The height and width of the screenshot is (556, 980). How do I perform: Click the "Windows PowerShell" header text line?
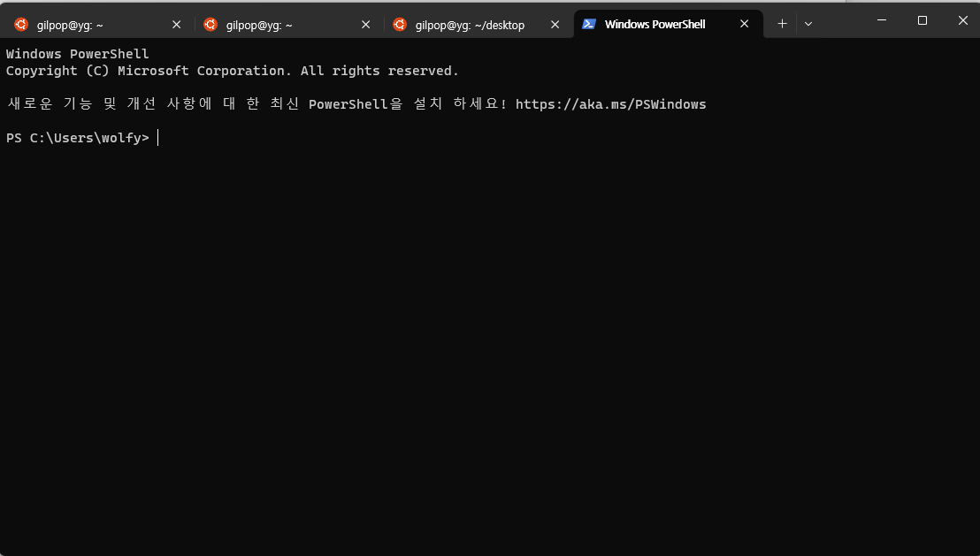pyautogui.click(x=78, y=54)
